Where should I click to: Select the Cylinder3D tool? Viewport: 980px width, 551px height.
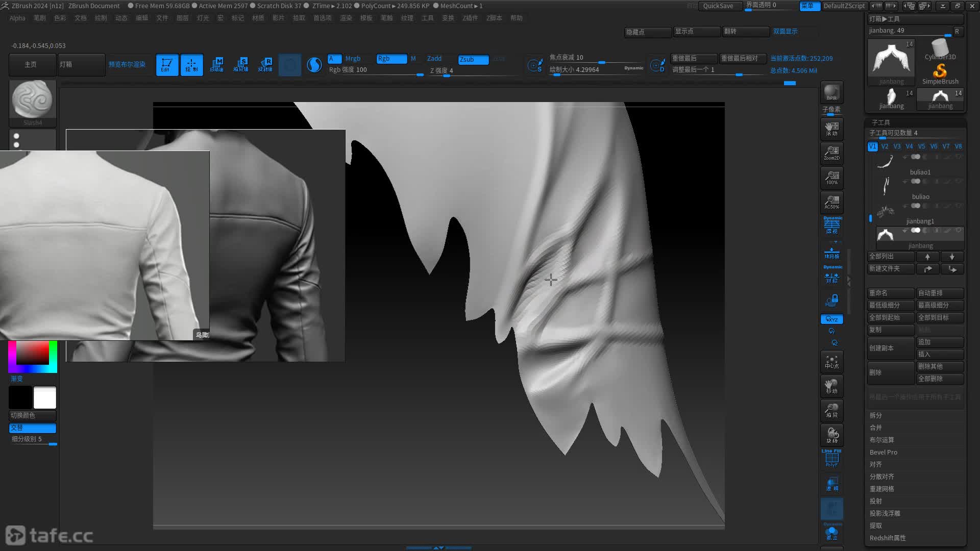(940, 49)
